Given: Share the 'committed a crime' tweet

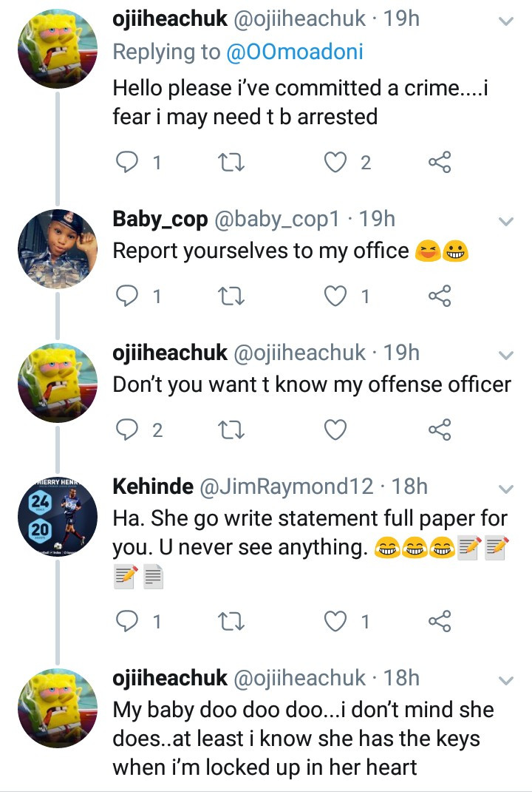Looking at the screenshot, I should tap(440, 162).
